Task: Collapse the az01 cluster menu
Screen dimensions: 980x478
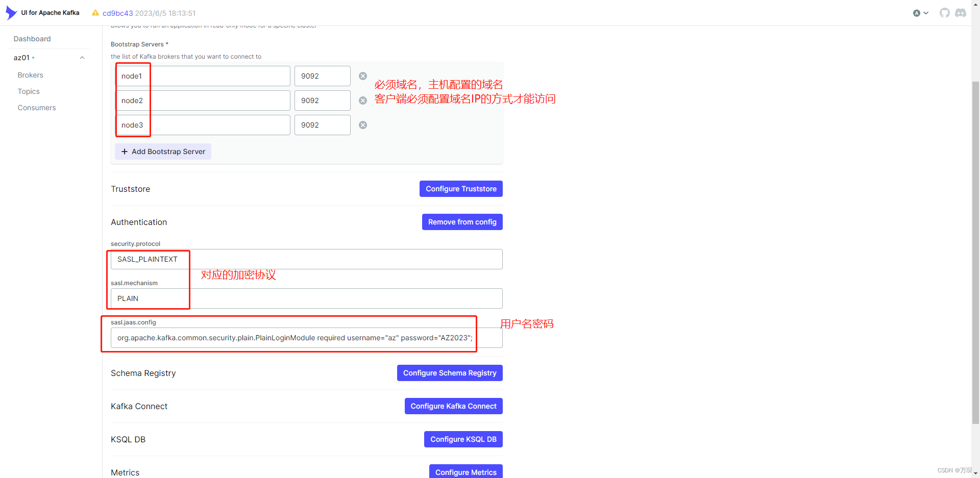Action: click(x=82, y=58)
